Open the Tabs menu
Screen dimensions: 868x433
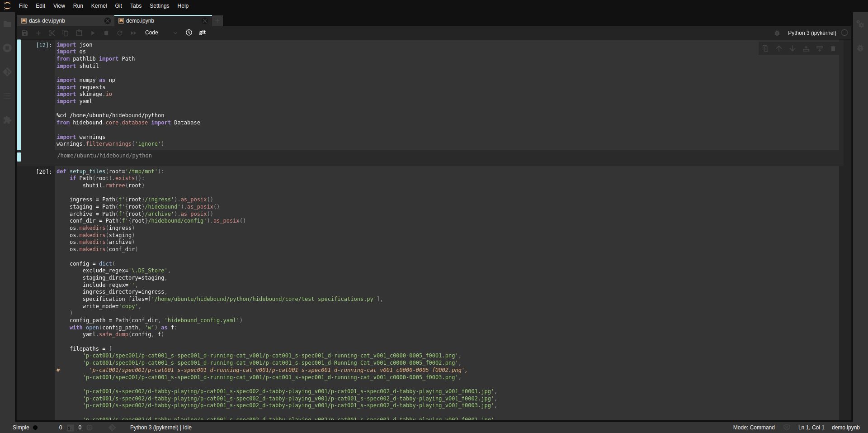coord(136,6)
